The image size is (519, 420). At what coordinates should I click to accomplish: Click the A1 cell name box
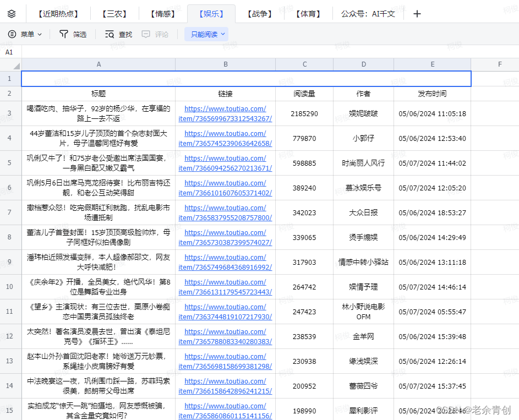click(x=9, y=52)
